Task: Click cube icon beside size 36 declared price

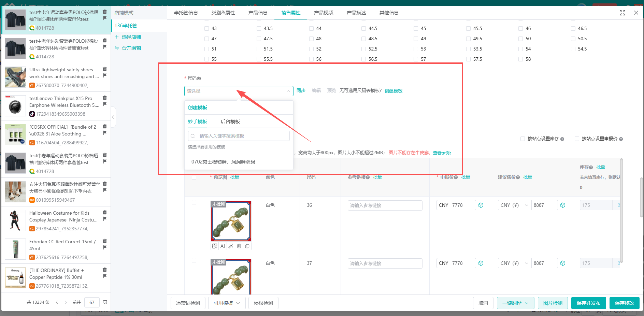Action: (x=481, y=205)
